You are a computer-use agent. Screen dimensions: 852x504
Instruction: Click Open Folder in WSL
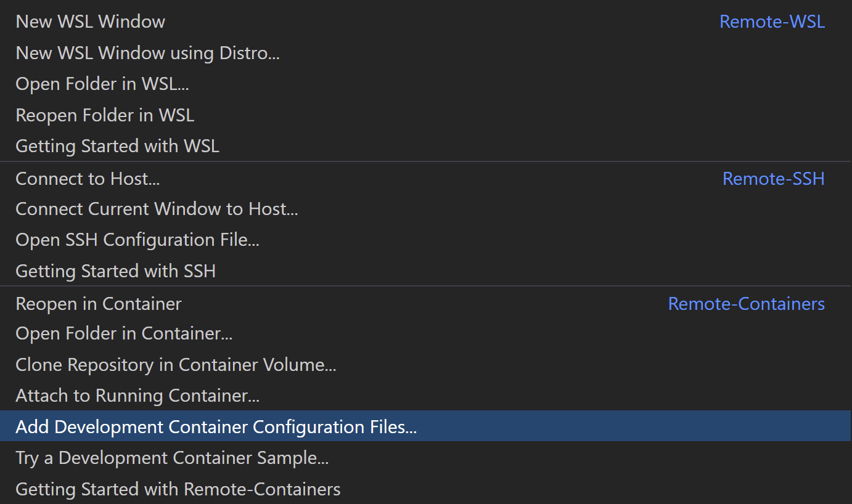click(x=102, y=84)
